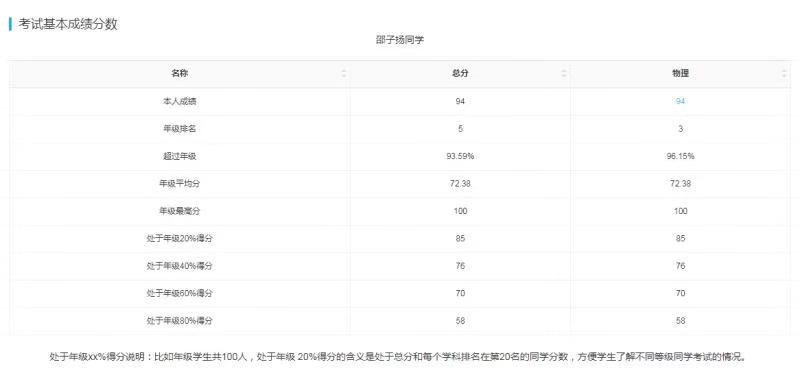
Task: Select 58 in 物理 column 80% row
Action: pos(680,321)
